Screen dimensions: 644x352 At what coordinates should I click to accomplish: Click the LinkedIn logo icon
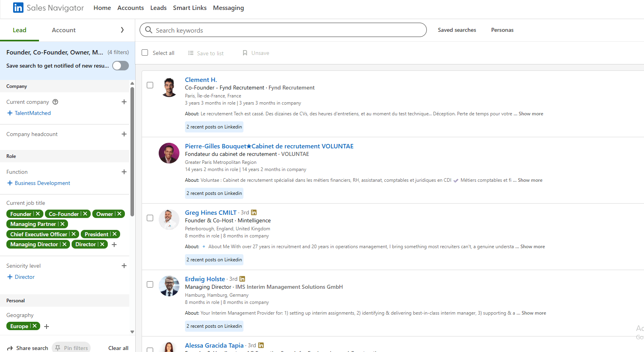click(18, 8)
